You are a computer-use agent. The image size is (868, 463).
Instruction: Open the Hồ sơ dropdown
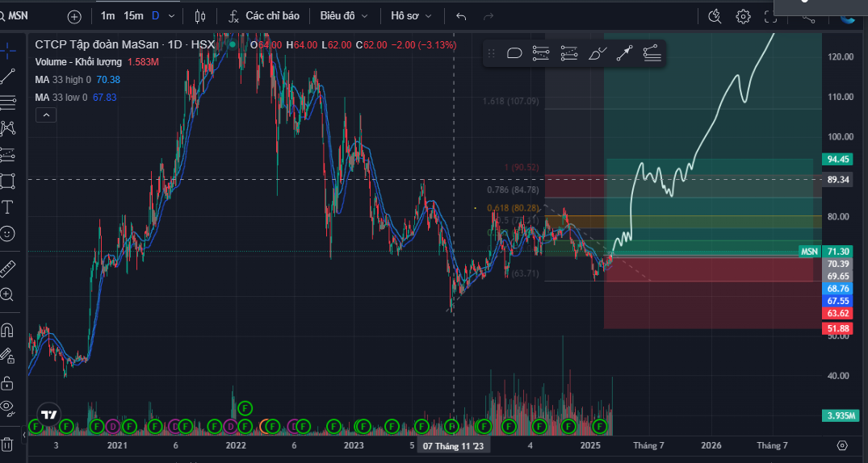click(x=411, y=16)
